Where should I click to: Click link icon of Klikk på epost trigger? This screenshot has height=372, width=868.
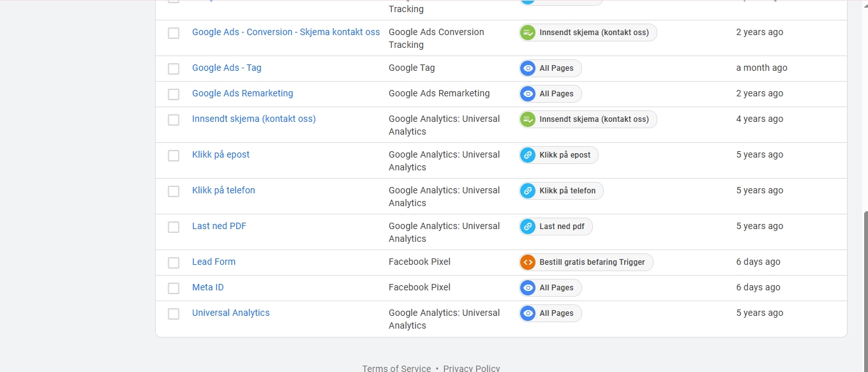pos(528,155)
